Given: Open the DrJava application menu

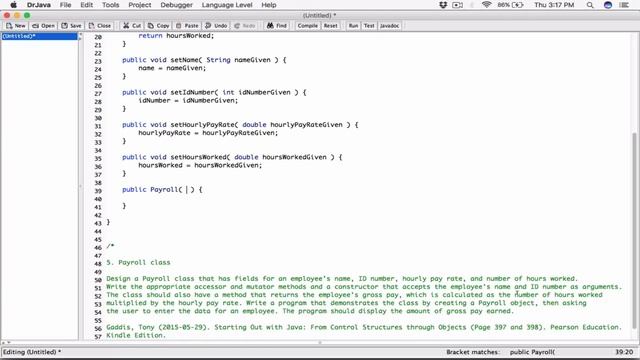Looking at the screenshot, I should pos(38,5).
